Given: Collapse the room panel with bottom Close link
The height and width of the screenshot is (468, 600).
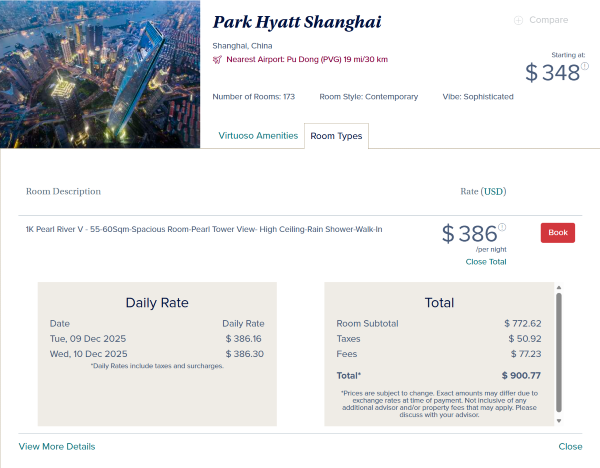Looking at the screenshot, I should 570,446.
